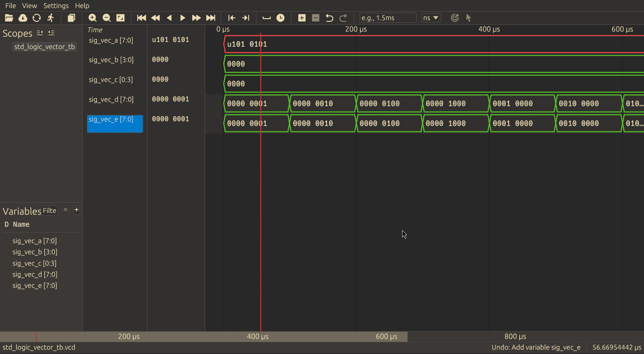The image size is (644, 354).
Task: Click the minus-box icon in the toolbar
Action: tap(316, 18)
